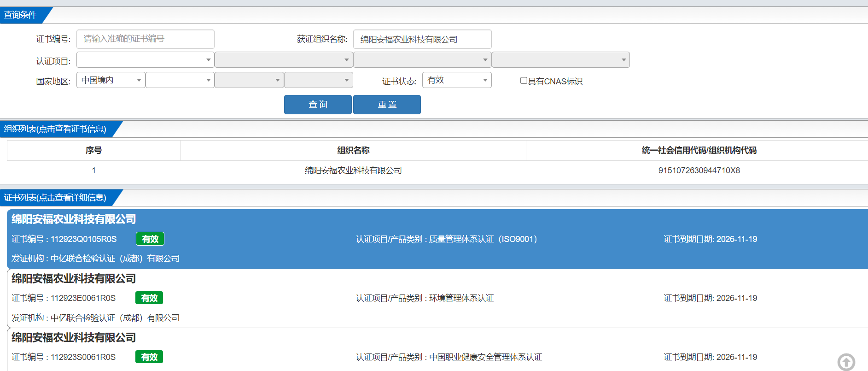Open the third 认证项目 dropdown
868x371 pixels.
point(422,60)
